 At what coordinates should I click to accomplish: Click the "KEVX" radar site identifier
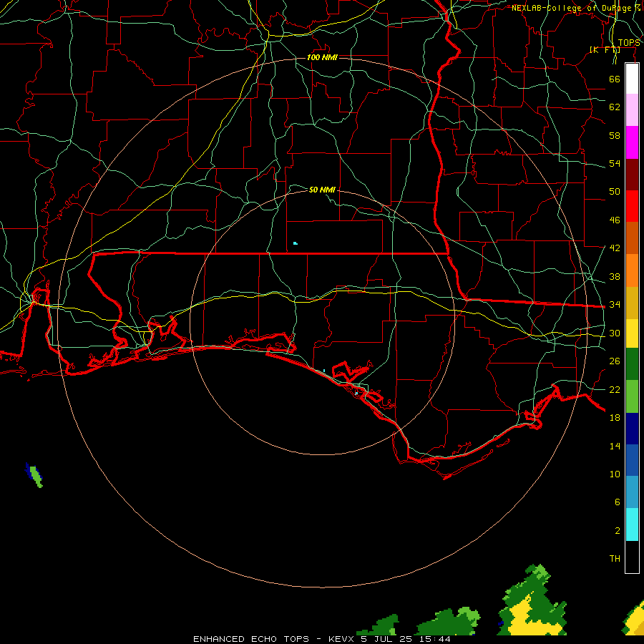(x=341, y=639)
